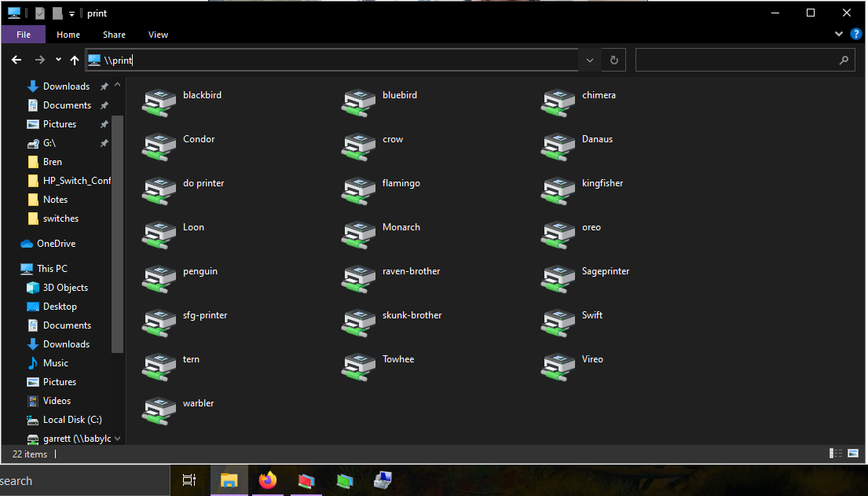Select the flamingo printer icon
Viewport: 868px width, 496px height.
point(359,191)
